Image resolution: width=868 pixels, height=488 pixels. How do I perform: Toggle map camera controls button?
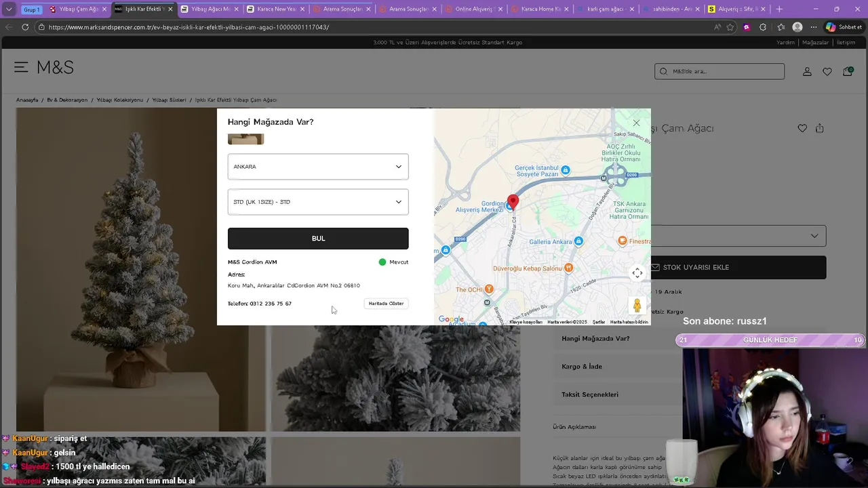(637, 273)
